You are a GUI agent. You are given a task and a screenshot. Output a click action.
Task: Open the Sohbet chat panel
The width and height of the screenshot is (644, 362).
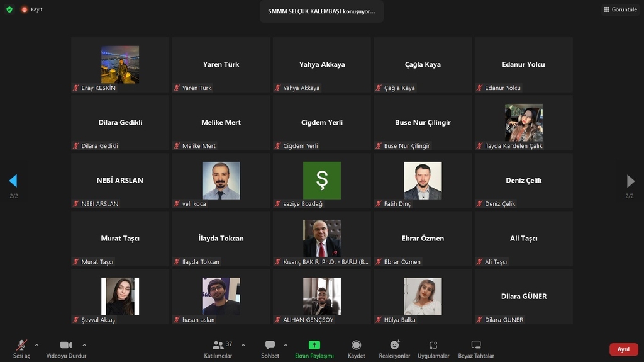pyautogui.click(x=270, y=349)
